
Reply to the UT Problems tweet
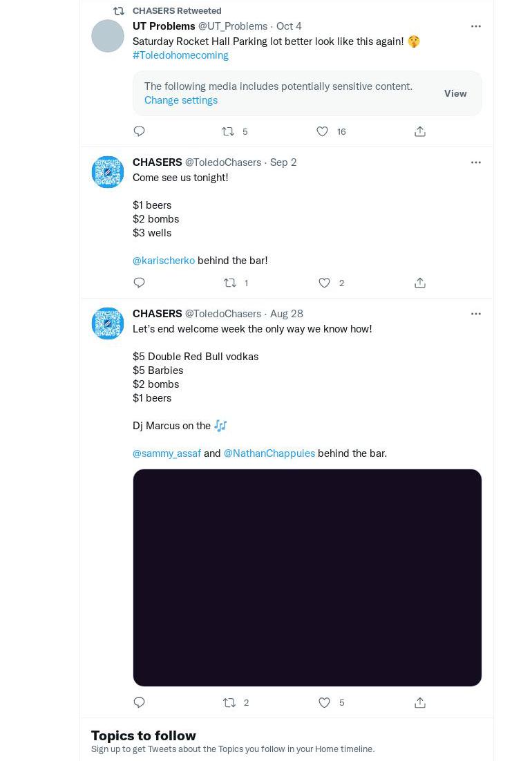(139, 131)
